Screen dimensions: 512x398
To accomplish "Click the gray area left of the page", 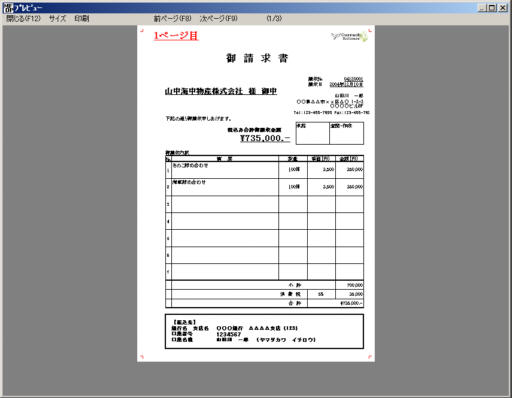I will [x=70, y=210].
